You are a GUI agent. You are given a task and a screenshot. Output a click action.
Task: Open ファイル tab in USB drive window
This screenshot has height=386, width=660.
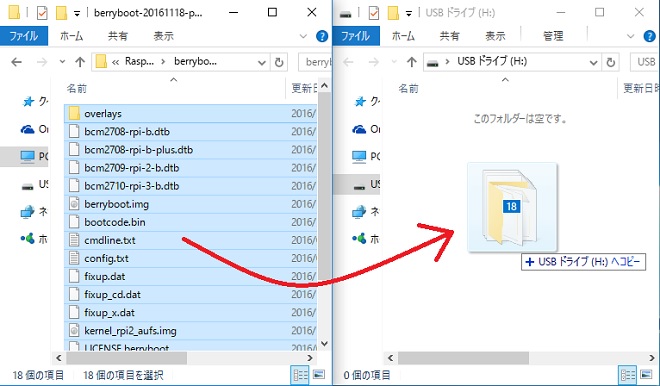click(356, 36)
